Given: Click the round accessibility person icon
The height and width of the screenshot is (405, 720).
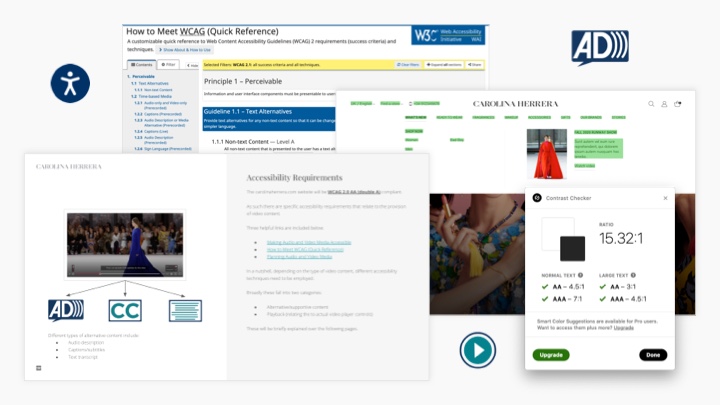Looking at the screenshot, I should pos(70,84).
